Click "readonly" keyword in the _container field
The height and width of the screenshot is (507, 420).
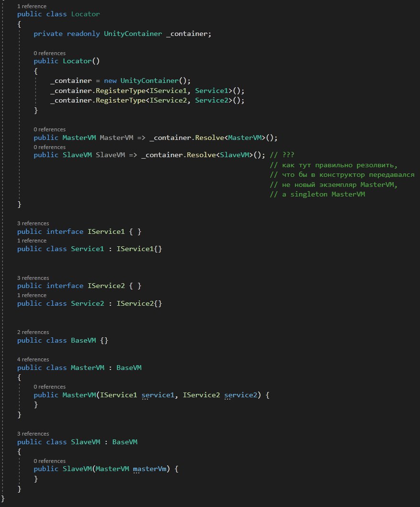(x=83, y=34)
